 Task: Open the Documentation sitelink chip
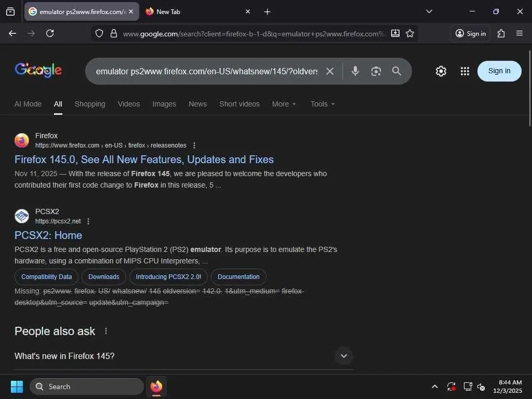pyautogui.click(x=238, y=277)
